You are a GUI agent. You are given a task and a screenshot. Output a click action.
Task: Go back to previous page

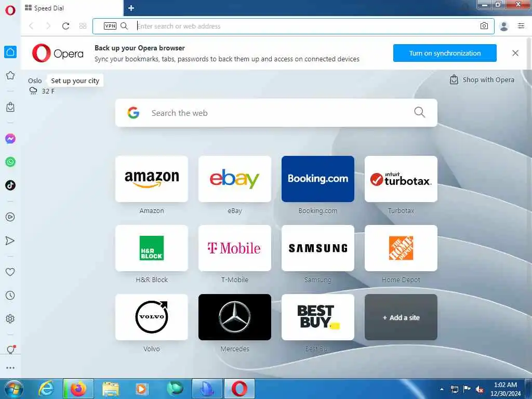[x=31, y=26]
